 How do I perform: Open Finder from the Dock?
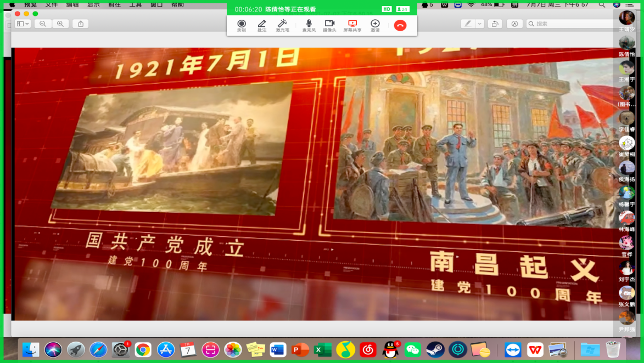pos(31,349)
